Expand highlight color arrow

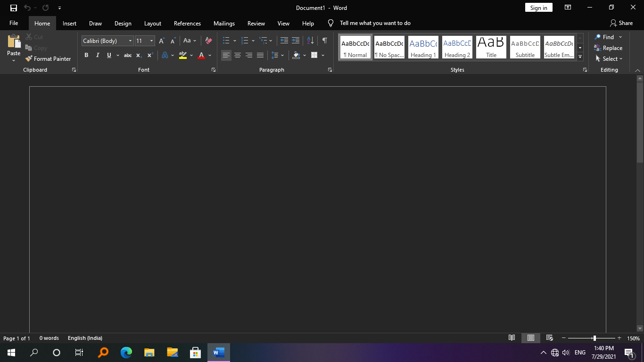pos(191,55)
